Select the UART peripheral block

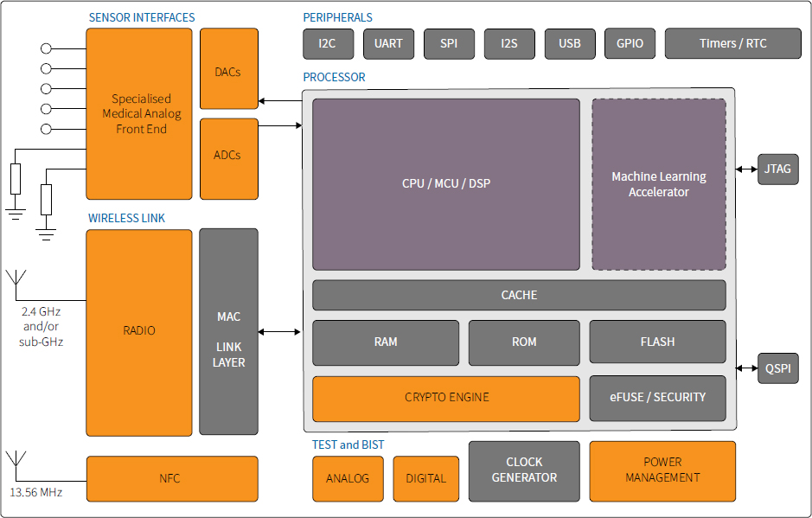pyautogui.click(x=388, y=43)
